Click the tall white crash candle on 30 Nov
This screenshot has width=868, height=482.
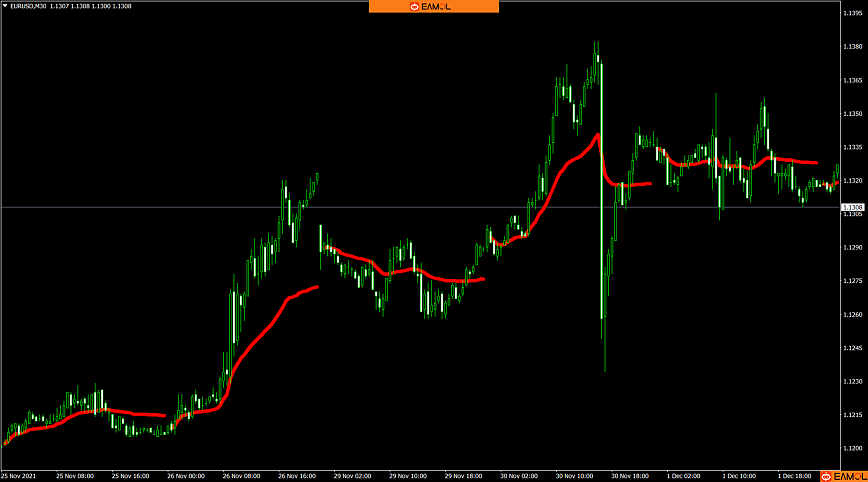(x=601, y=191)
